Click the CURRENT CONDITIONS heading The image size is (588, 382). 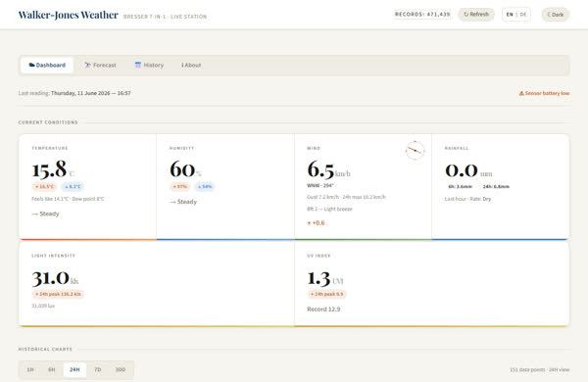point(48,122)
